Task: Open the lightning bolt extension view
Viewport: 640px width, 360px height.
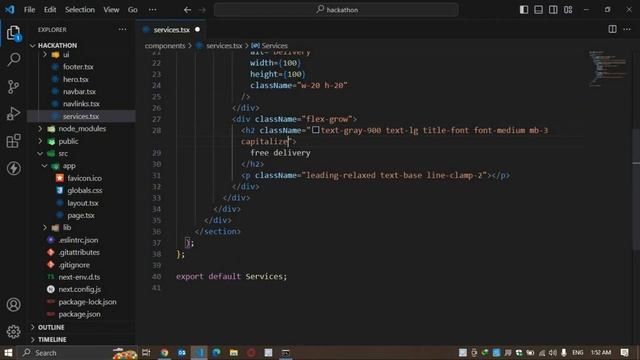Action: coord(13,168)
